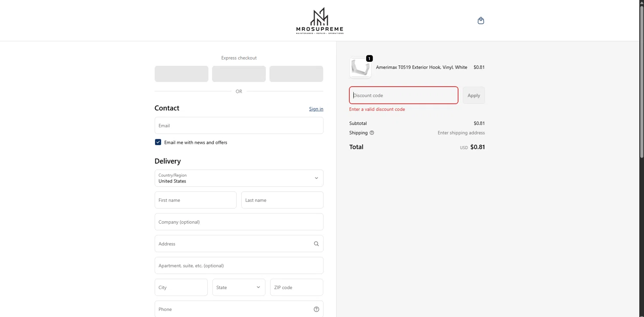Click the Apartment, suite field
The width and height of the screenshot is (644, 317).
239,265
